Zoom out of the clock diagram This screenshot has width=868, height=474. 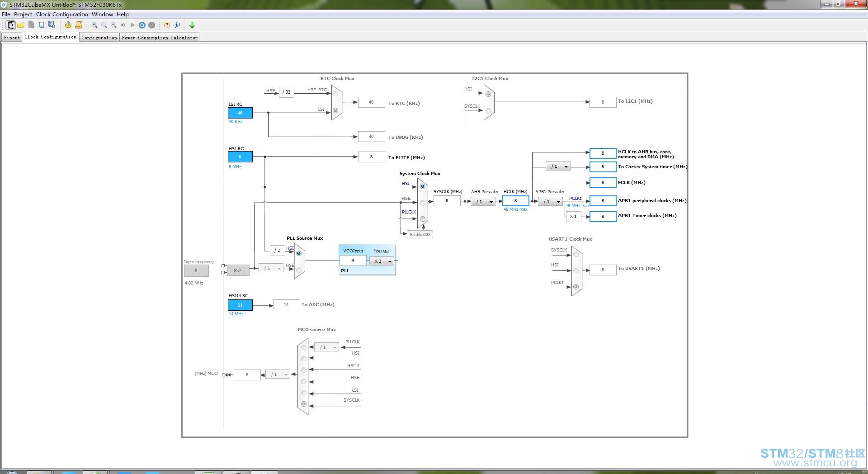113,25
